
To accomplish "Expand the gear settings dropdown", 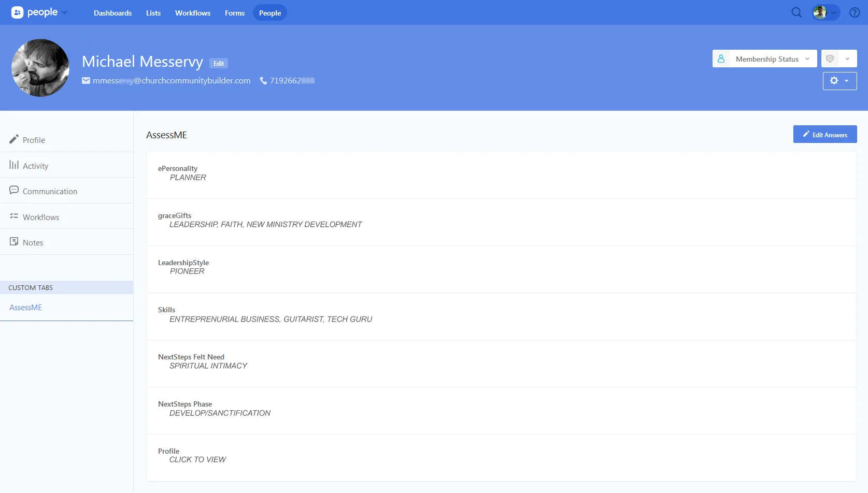I will pyautogui.click(x=839, y=81).
